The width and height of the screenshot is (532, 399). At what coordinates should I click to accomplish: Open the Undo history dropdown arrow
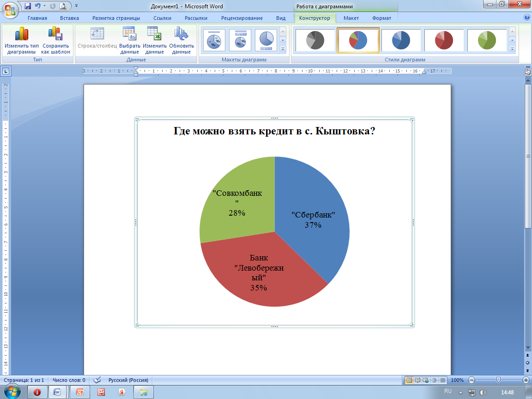click(x=44, y=6)
